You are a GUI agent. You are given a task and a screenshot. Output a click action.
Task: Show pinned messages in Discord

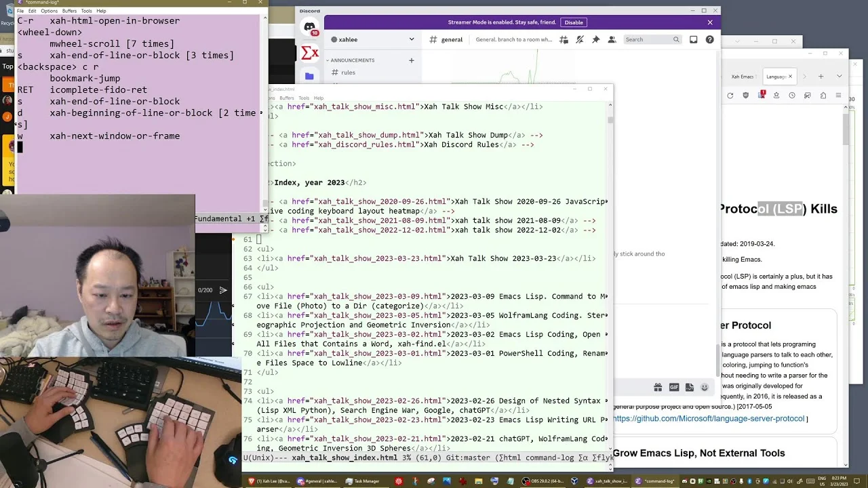(x=595, y=40)
